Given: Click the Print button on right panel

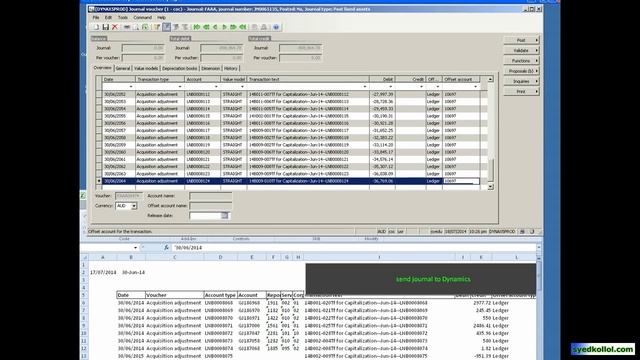Looking at the screenshot, I should click(522, 91).
